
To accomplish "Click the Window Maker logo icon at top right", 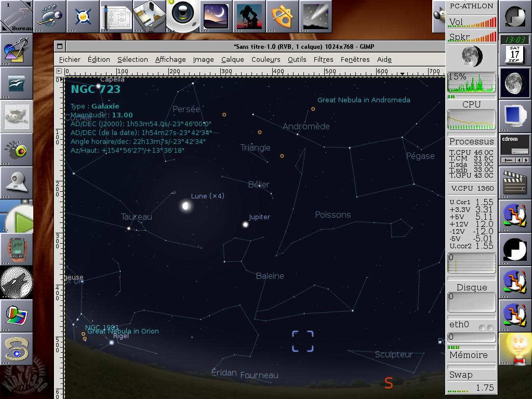I will pyautogui.click(x=515, y=16).
